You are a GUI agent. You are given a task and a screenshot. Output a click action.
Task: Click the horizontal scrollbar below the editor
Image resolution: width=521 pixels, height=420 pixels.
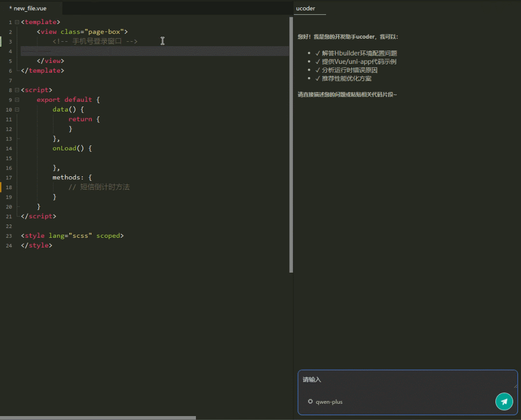pos(98,418)
